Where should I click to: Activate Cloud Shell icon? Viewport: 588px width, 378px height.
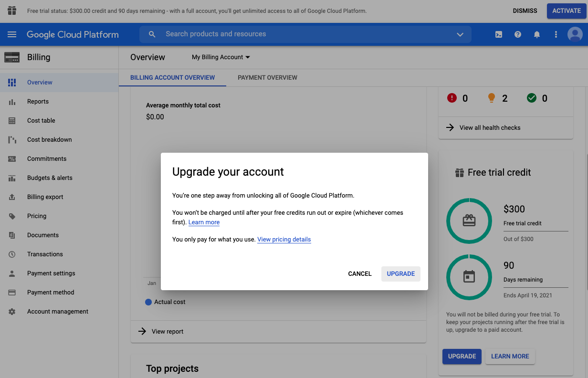tap(499, 34)
